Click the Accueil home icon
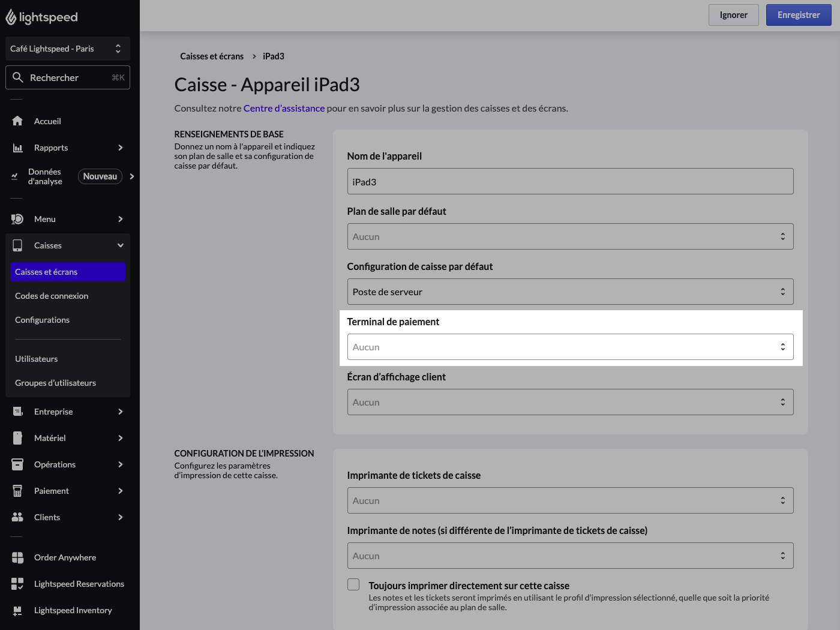840x630 pixels. pos(17,121)
